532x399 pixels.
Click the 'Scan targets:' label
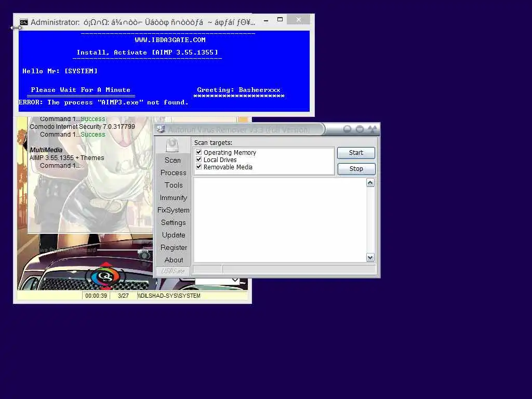click(x=213, y=143)
